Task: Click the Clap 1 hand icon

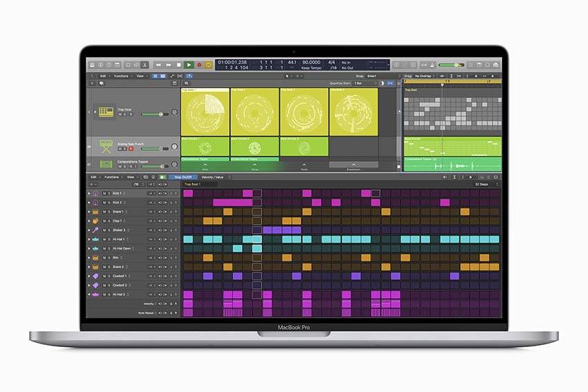Action: click(95, 221)
